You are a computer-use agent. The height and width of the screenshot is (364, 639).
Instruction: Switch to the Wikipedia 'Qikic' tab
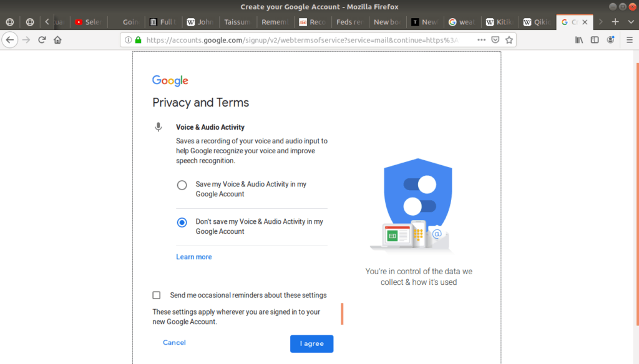click(x=537, y=22)
